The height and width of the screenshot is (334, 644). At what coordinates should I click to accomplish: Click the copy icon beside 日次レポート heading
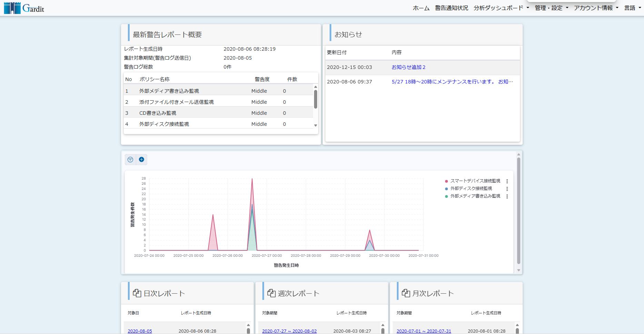point(137,293)
